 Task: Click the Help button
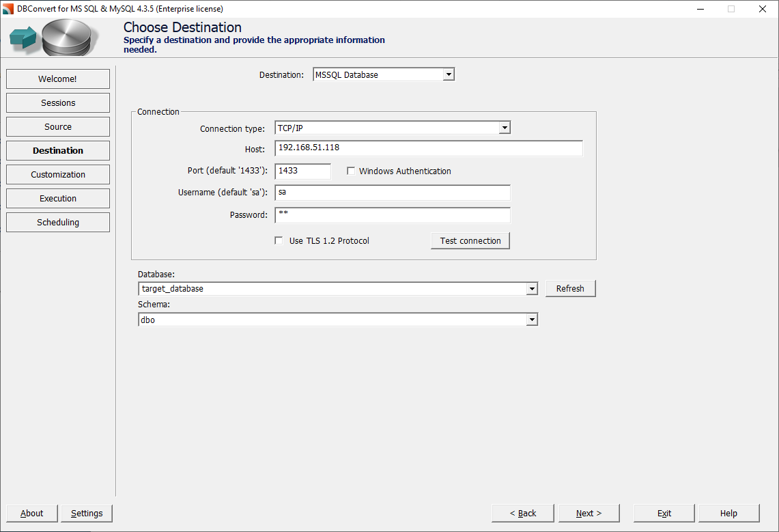[728, 513]
